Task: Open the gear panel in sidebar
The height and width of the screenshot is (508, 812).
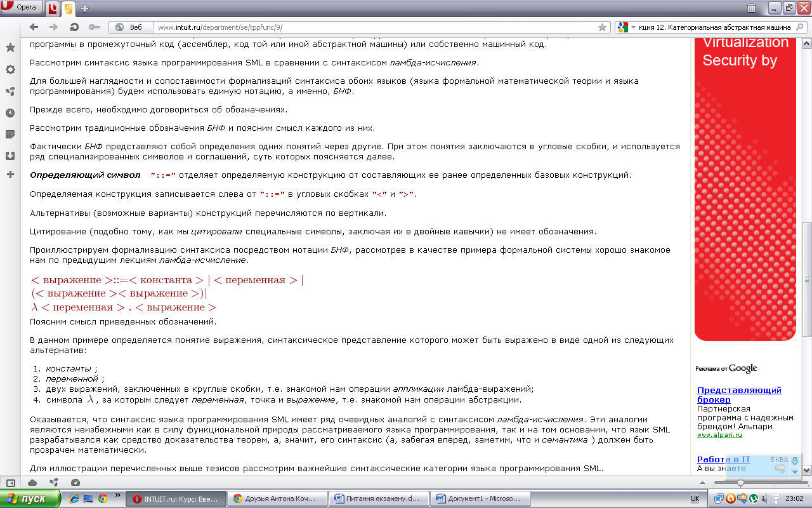Action: click(x=10, y=69)
